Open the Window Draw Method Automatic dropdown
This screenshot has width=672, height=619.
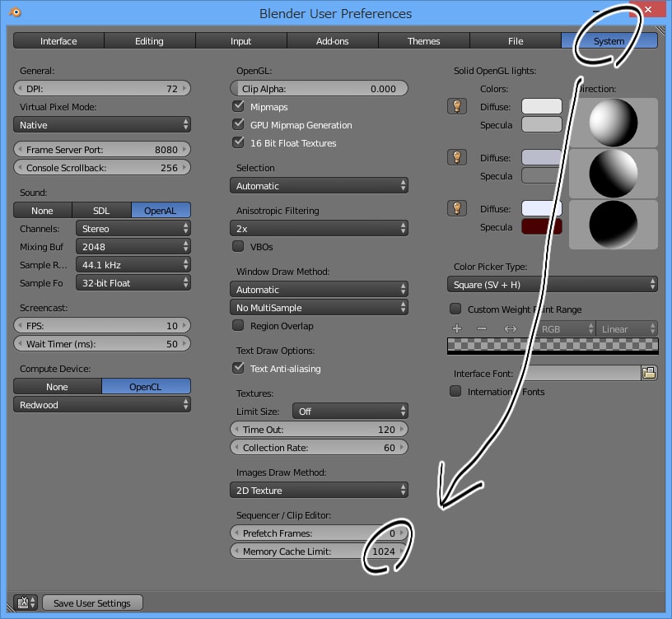click(x=319, y=289)
